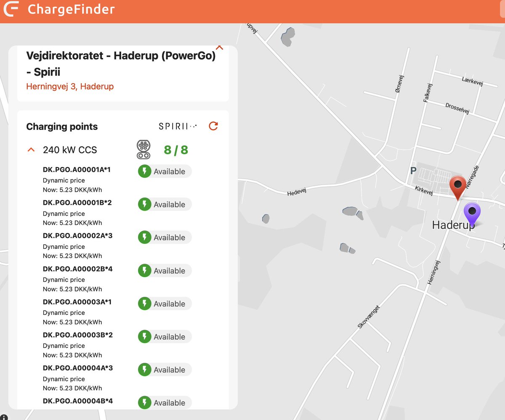The width and height of the screenshot is (505, 420).
Task: Click the Lærkevej street label on map
Action: [x=472, y=81]
